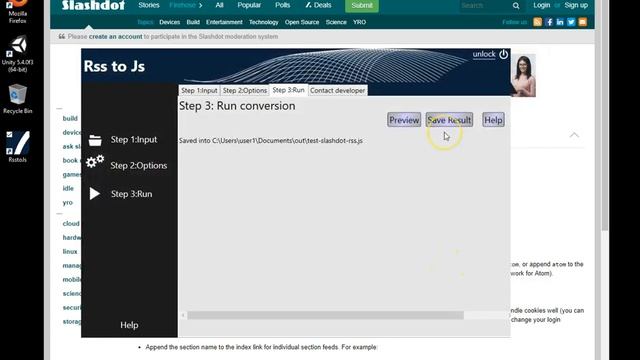Select the Step 3:Run tab

(289, 90)
